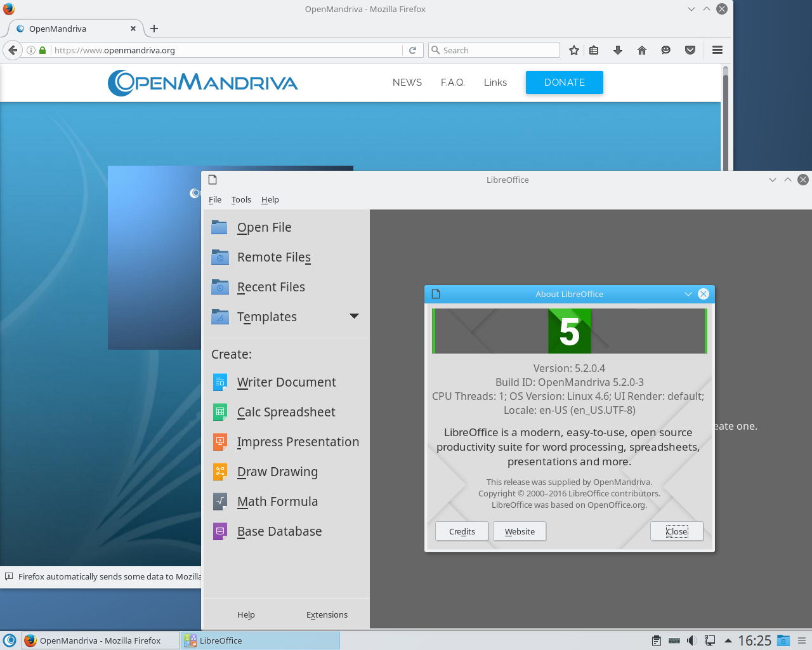Image resolution: width=812 pixels, height=650 pixels.
Task: Open the LibreOffice Tools menu
Action: coord(241,199)
